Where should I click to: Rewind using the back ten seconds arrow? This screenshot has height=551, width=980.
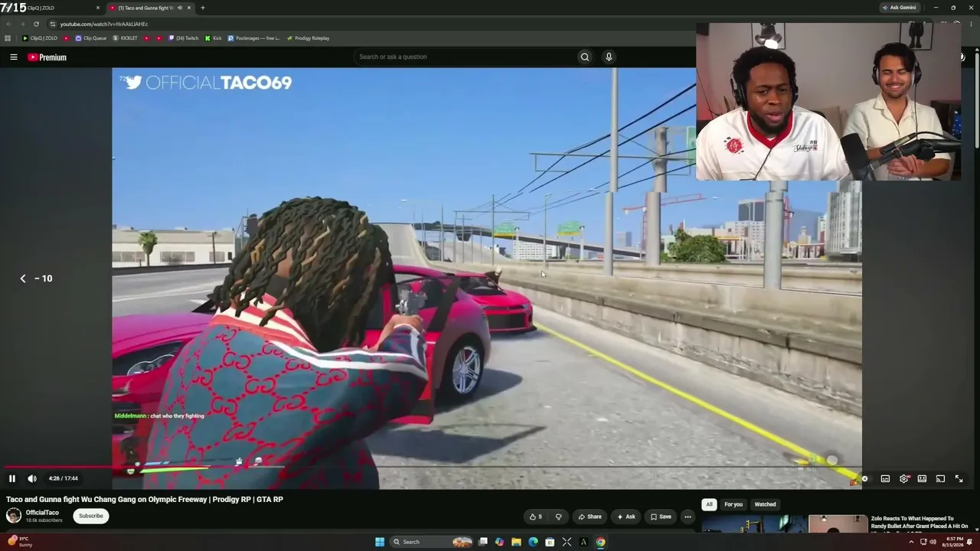tap(23, 279)
